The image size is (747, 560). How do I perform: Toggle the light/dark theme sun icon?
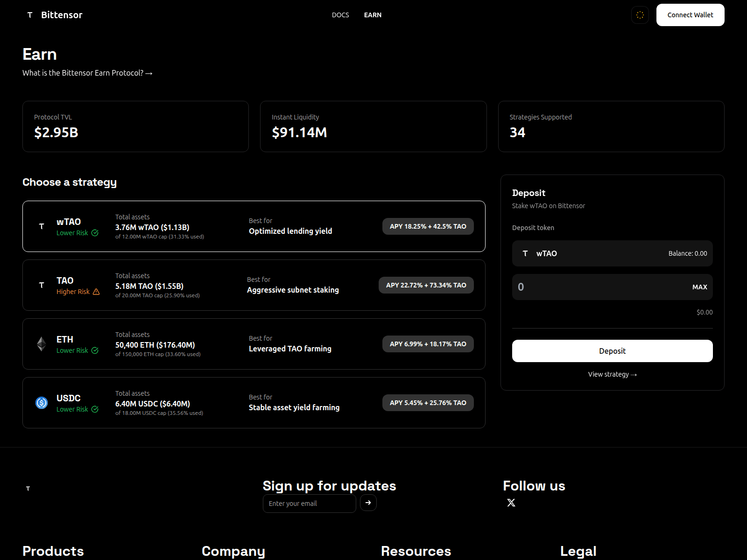640,15
